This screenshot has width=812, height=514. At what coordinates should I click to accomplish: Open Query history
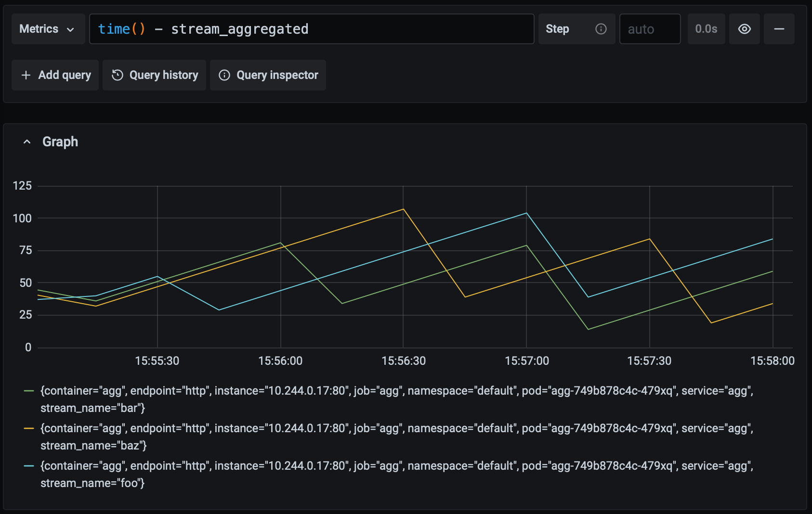point(163,75)
